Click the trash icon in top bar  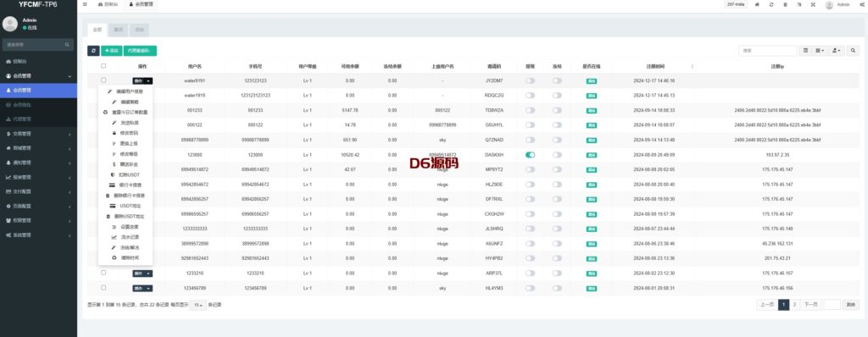click(785, 4)
